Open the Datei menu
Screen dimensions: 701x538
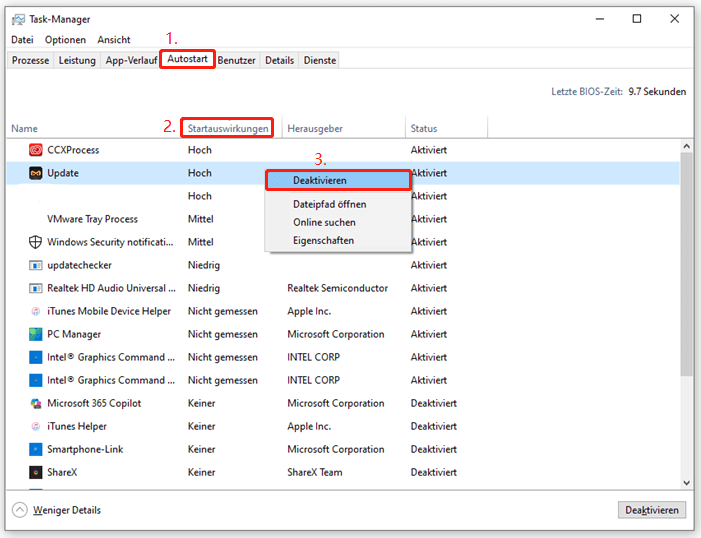[x=22, y=40]
